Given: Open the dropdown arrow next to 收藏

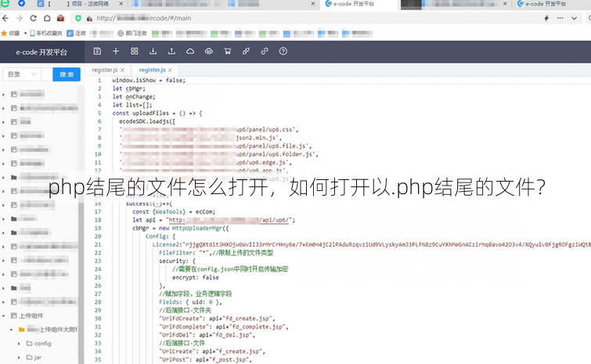Looking at the screenshot, I should [x=25, y=33].
